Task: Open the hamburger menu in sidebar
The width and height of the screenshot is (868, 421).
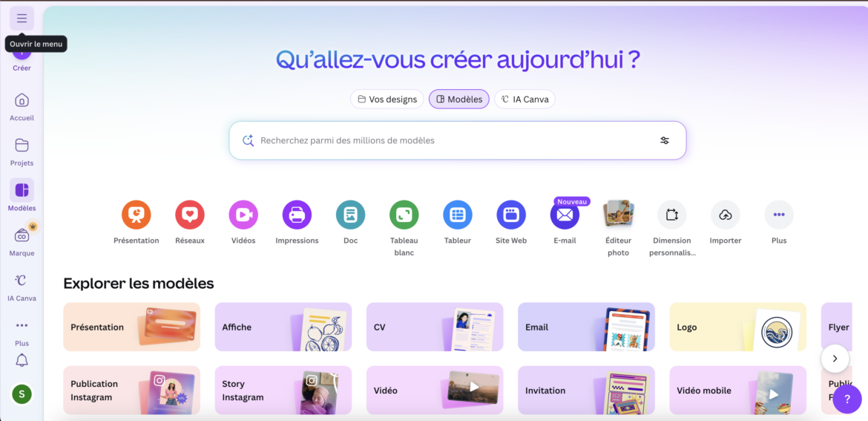Action: click(22, 19)
